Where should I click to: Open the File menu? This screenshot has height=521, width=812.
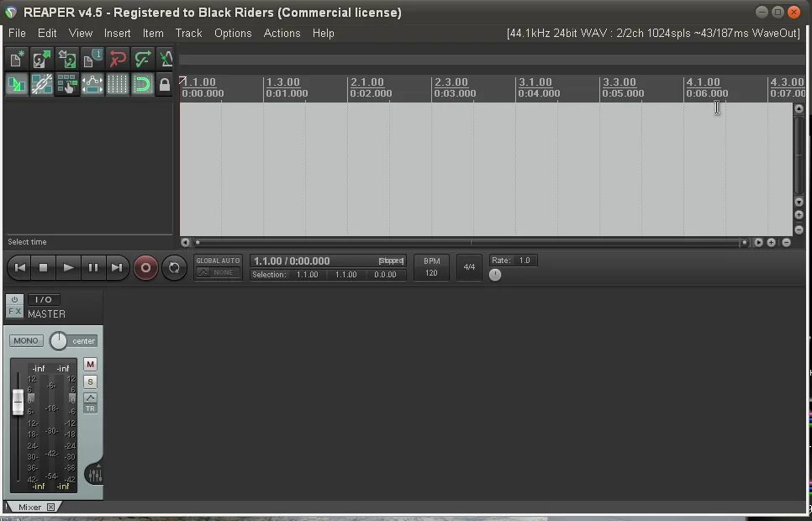coord(17,33)
